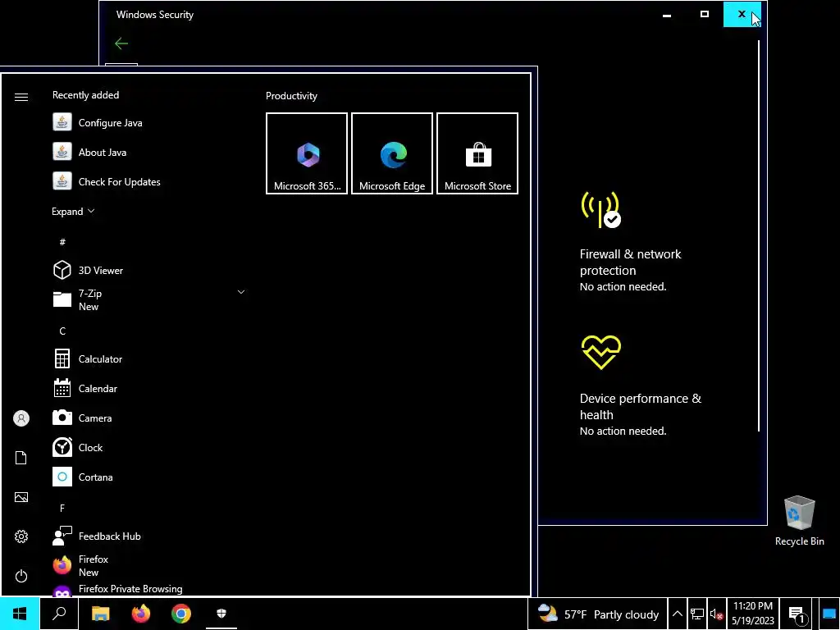Screen dimensions: 840x630
Task: Open Firefox Private Browsing entry
Action: [x=150, y=589]
